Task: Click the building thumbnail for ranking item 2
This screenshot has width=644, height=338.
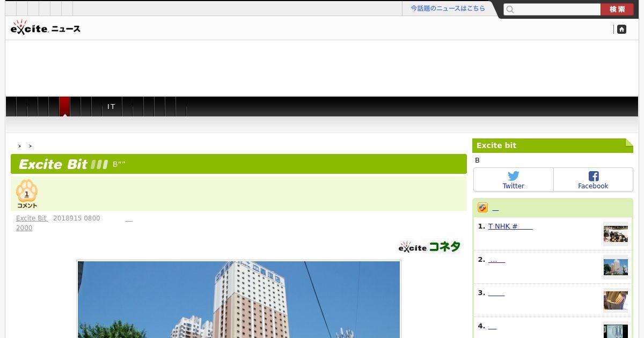Action: click(x=616, y=267)
